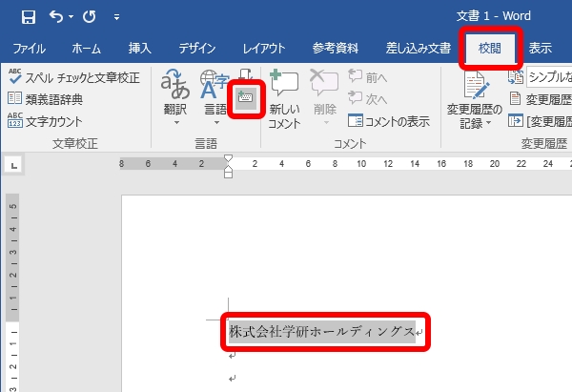572x392 pixels.
Task: Expand the 削除 dropdown arrow
Action: 326,123
